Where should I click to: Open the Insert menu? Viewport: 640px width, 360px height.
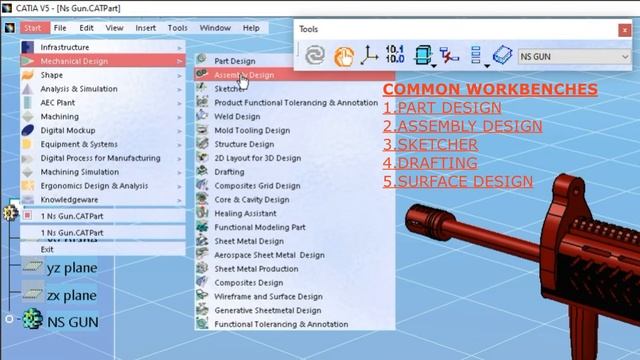(146, 28)
